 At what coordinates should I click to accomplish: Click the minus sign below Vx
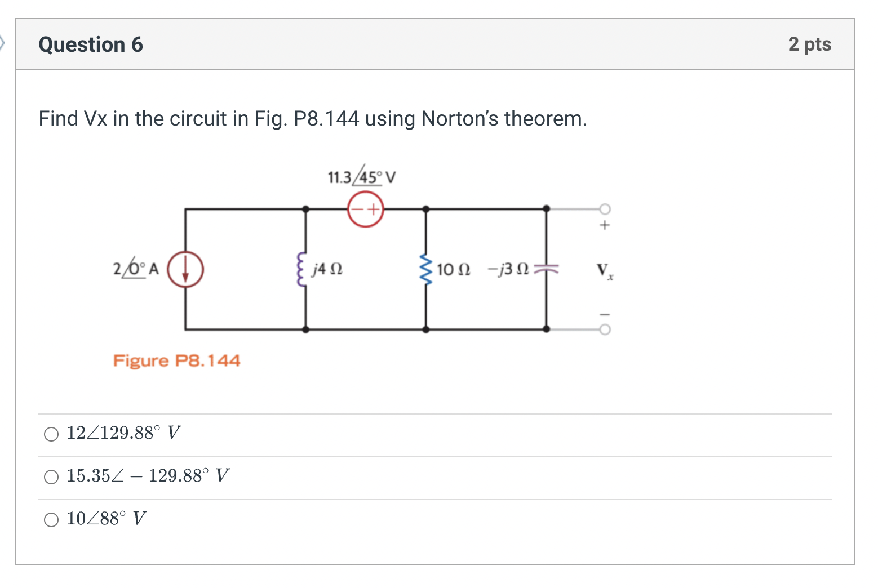[604, 313]
